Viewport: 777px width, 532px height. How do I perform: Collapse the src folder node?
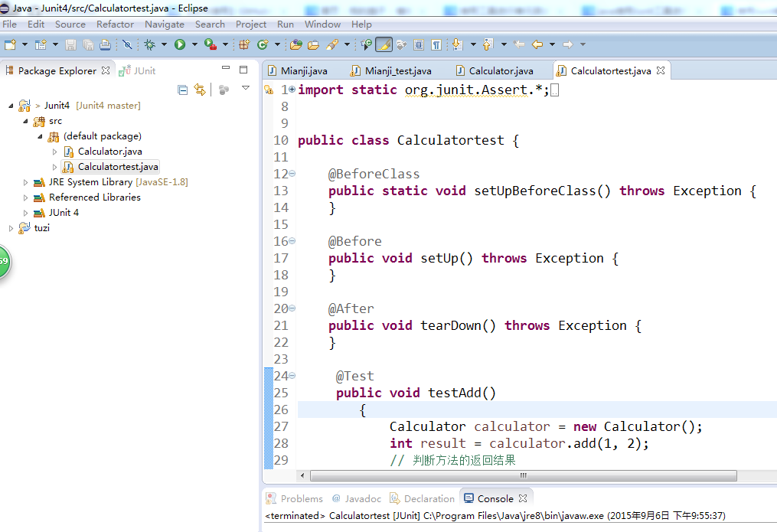[x=26, y=121]
